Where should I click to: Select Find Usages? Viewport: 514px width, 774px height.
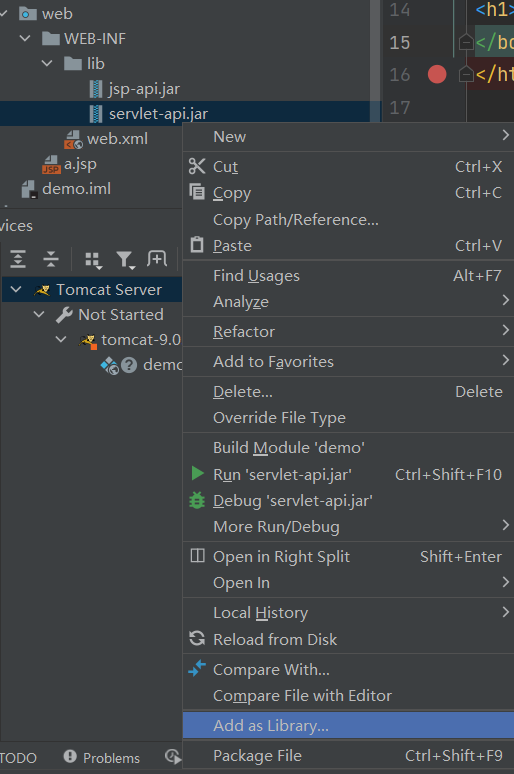[x=348, y=275]
